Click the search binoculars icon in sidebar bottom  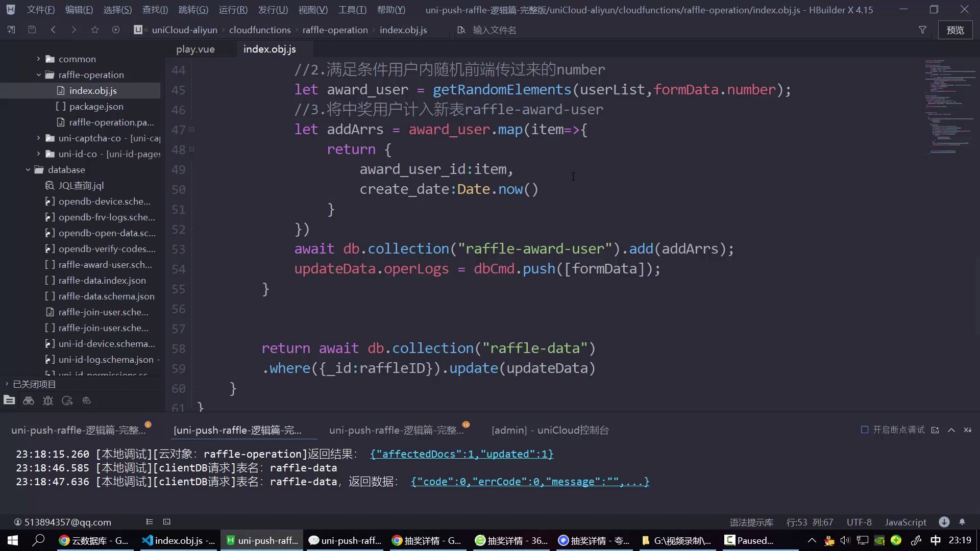tap(29, 401)
